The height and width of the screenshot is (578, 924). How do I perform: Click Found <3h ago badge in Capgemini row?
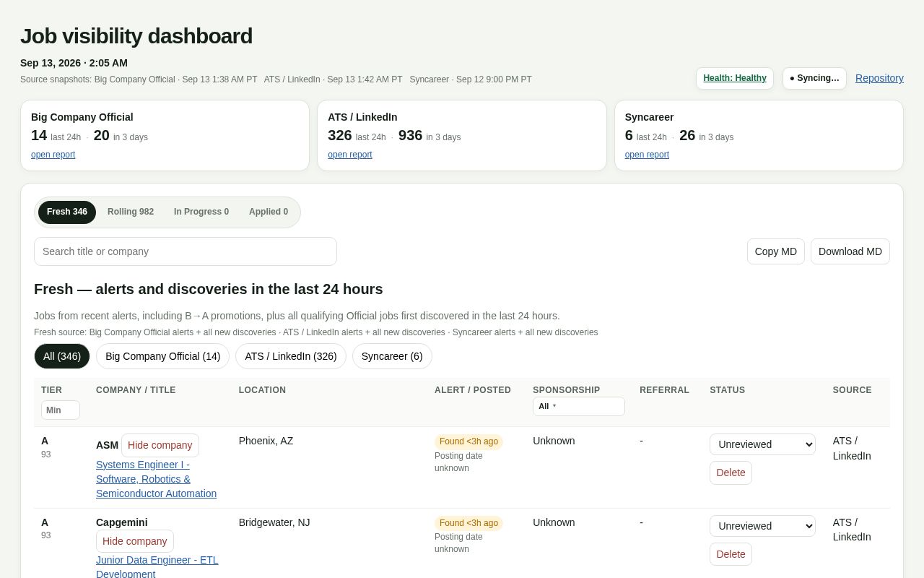(x=468, y=523)
